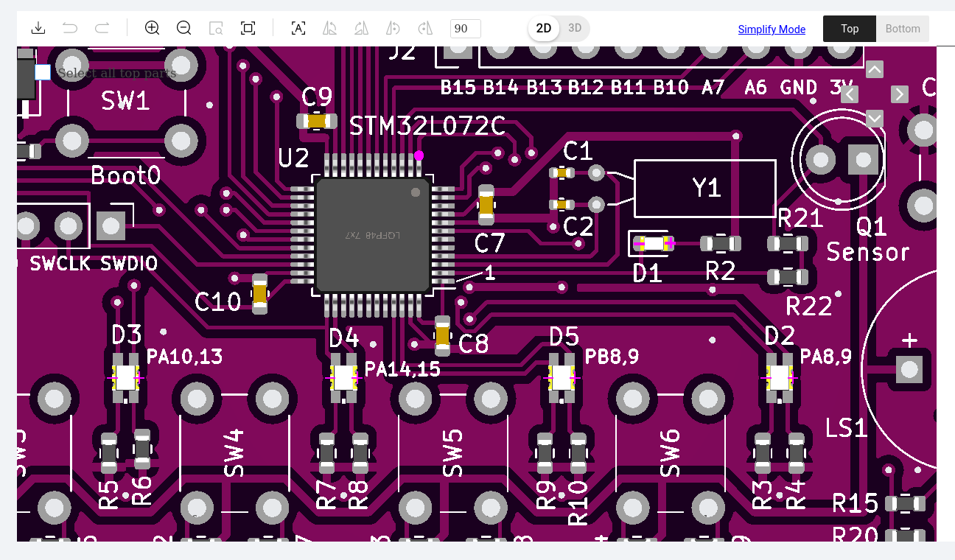Select the Bottom layer tab

tap(903, 29)
